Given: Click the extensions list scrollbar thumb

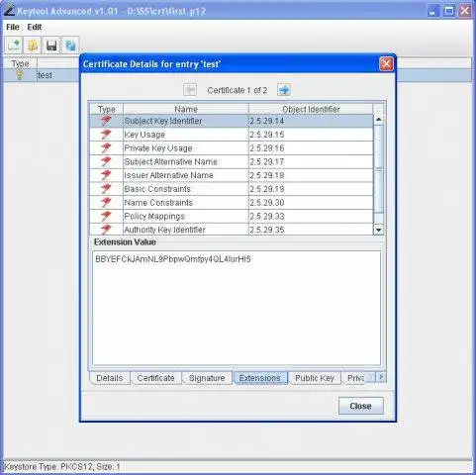Looking at the screenshot, I should [378, 169].
